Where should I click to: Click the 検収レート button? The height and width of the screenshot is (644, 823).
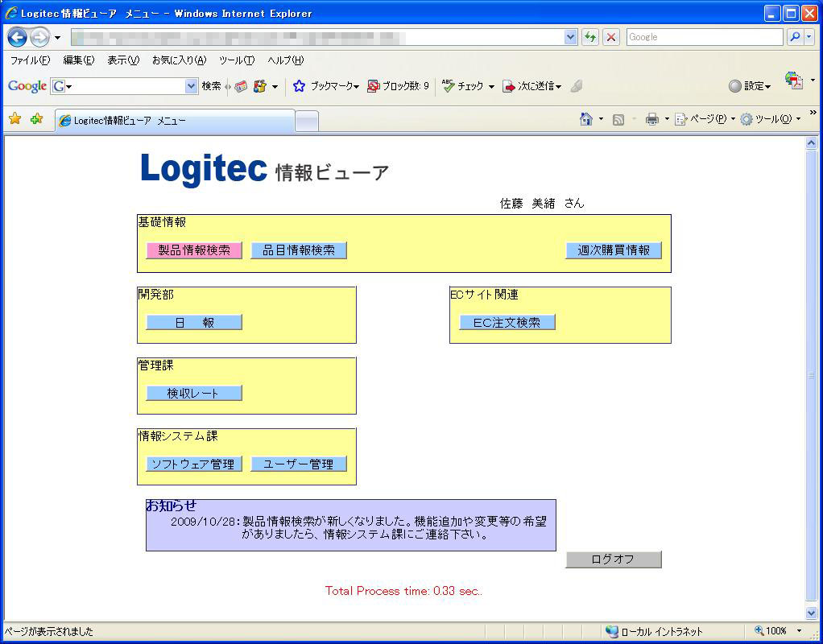(194, 393)
